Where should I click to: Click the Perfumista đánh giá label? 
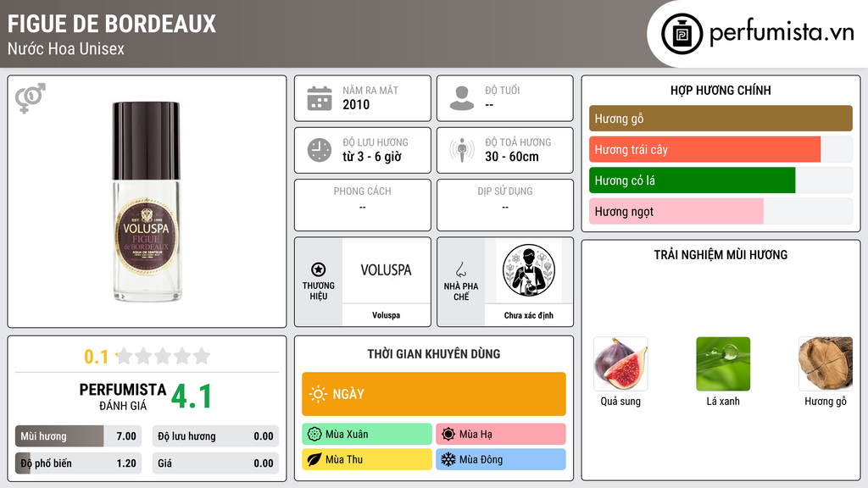pos(123,396)
